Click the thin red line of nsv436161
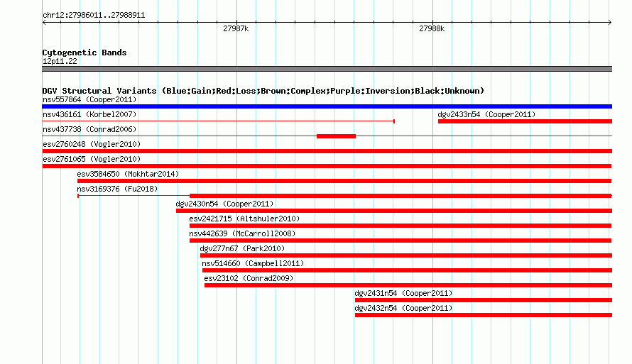The image size is (632, 364). (x=218, y=121)
